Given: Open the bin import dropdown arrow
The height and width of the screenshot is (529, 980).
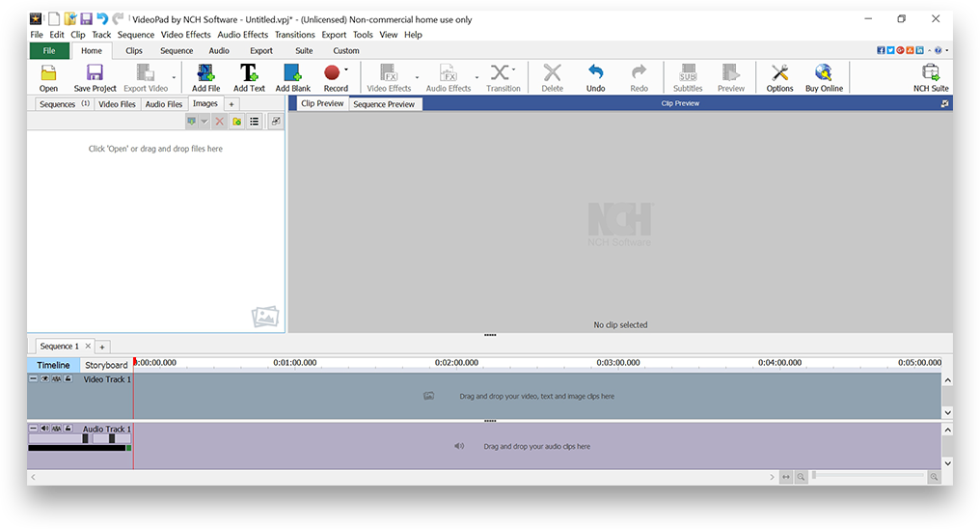Looking at the screenshot, I should pos(204,122).
